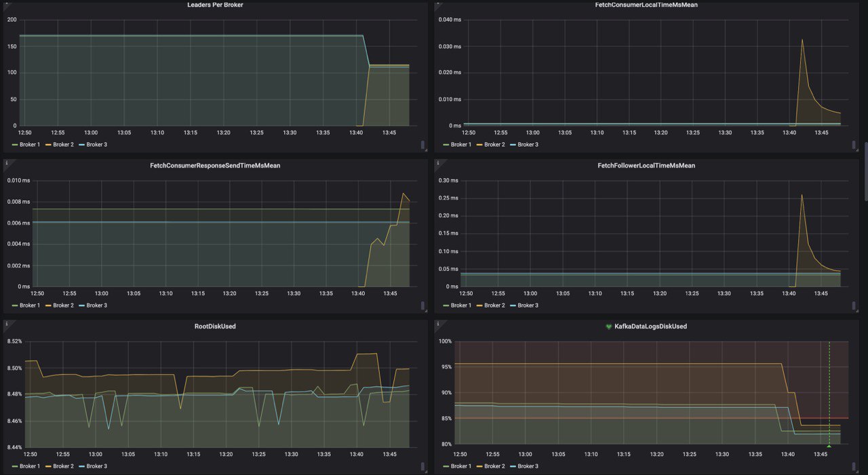Click the legend scrollbar in RootDiskUsed panel
The image size is (868, 475).
(x=423, y=466)
